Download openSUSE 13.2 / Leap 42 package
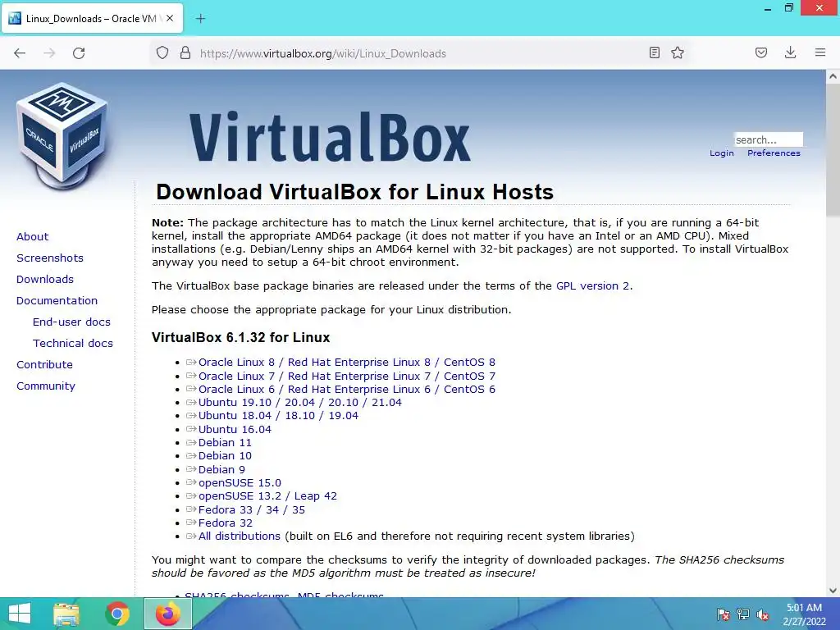The height and width of the screenshot is (630, 840). [267, 496]
